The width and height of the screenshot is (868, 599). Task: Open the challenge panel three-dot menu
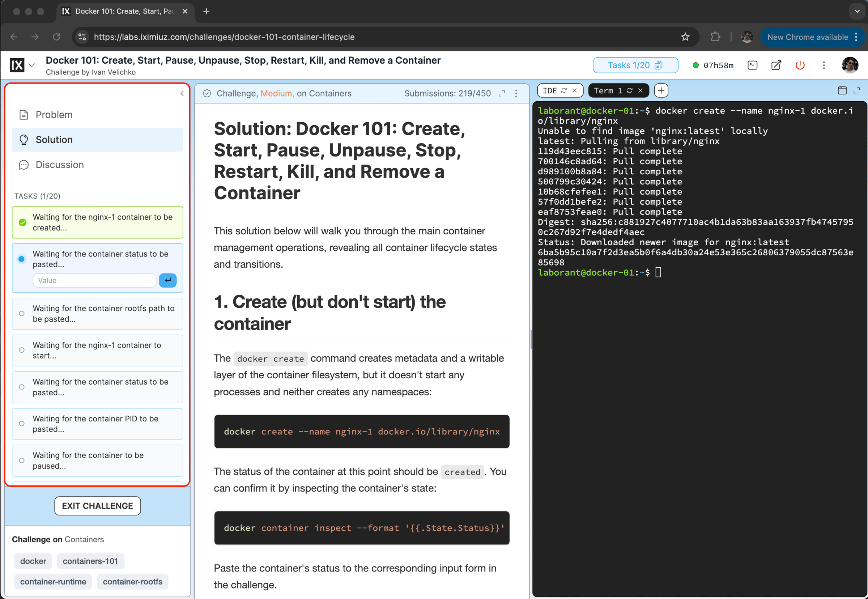click(x=516, y=93)
